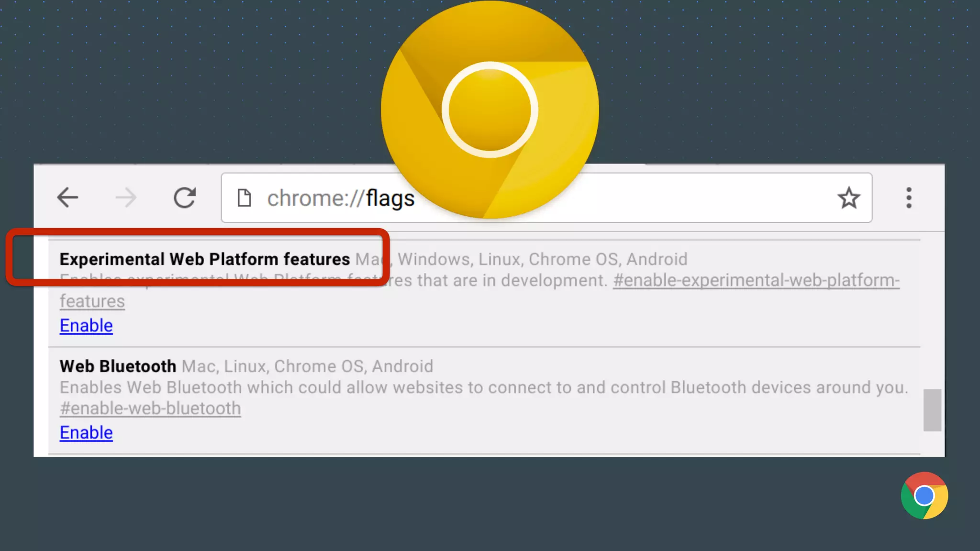The image size is (980, 551).
Task: Open #enable-experimental-web-platform- anchor link
Action: coord(756,280)
